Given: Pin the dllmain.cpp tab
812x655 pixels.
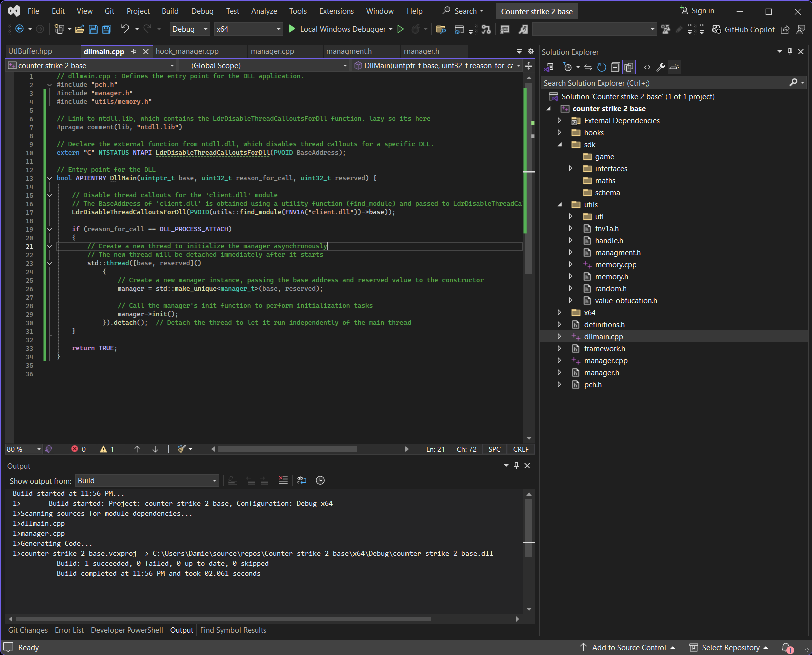Looking at the screenshot, I should (x=134, y=52).
